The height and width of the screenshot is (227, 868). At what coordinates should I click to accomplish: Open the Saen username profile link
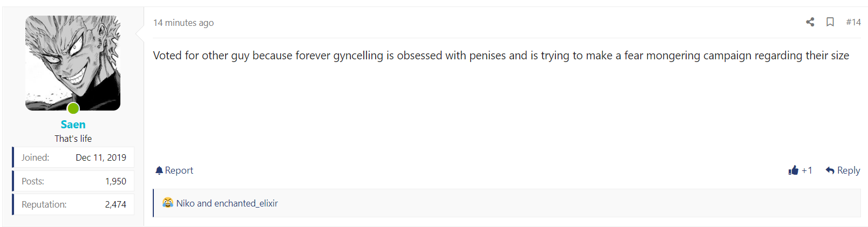(x=73, y=125)
